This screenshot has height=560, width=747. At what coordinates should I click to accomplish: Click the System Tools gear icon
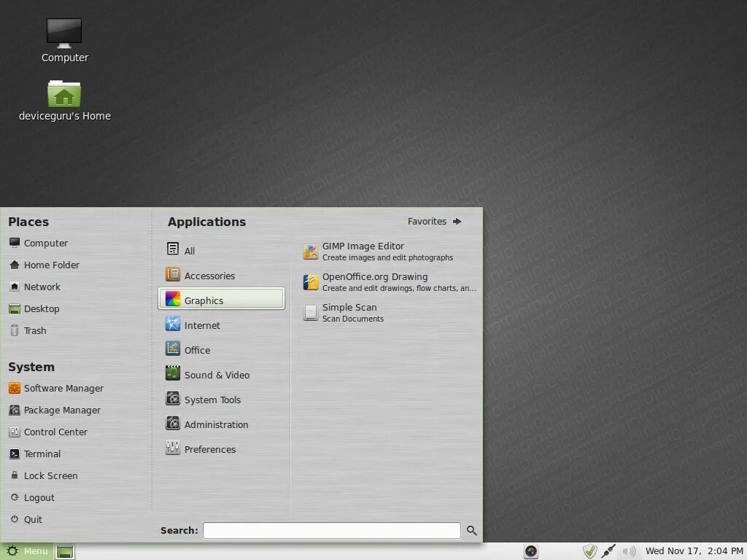172,398
